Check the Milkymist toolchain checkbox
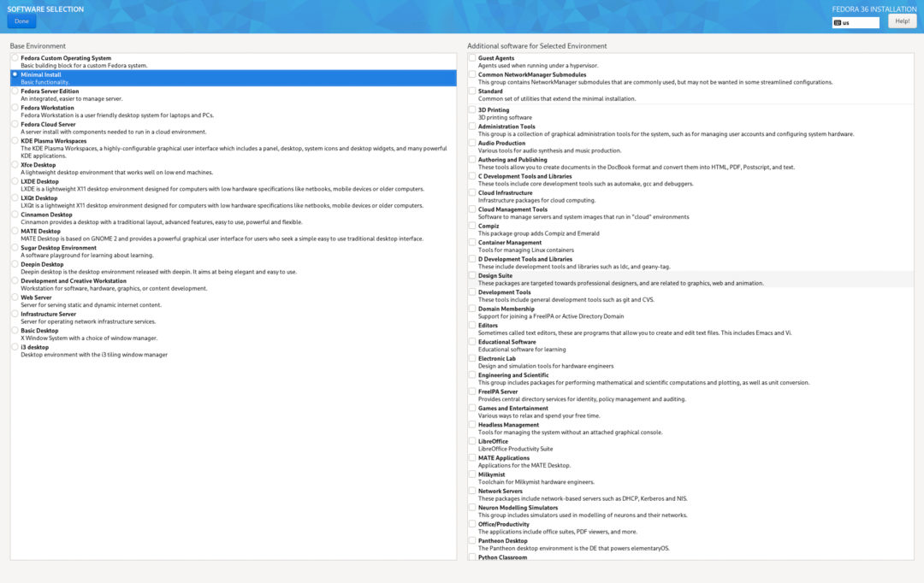This screenshot has width=924, height=583. tap(472, 474)
